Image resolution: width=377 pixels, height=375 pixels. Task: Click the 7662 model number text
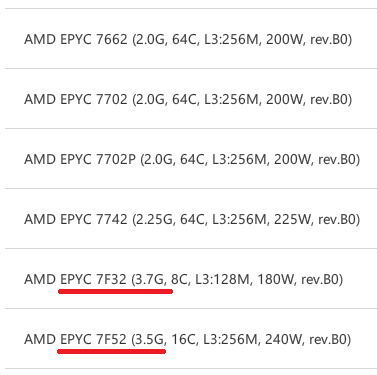pos(112,39)
